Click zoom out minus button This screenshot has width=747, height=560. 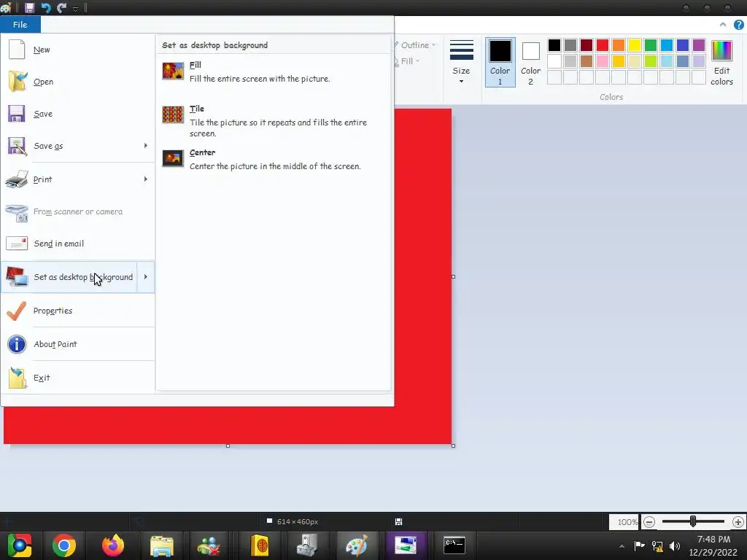pos(649,522)
